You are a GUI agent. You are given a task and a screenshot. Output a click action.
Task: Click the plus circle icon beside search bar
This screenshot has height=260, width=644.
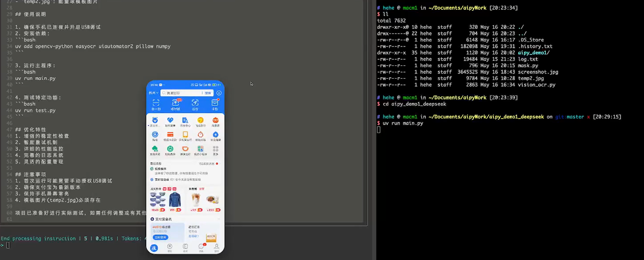219,93
